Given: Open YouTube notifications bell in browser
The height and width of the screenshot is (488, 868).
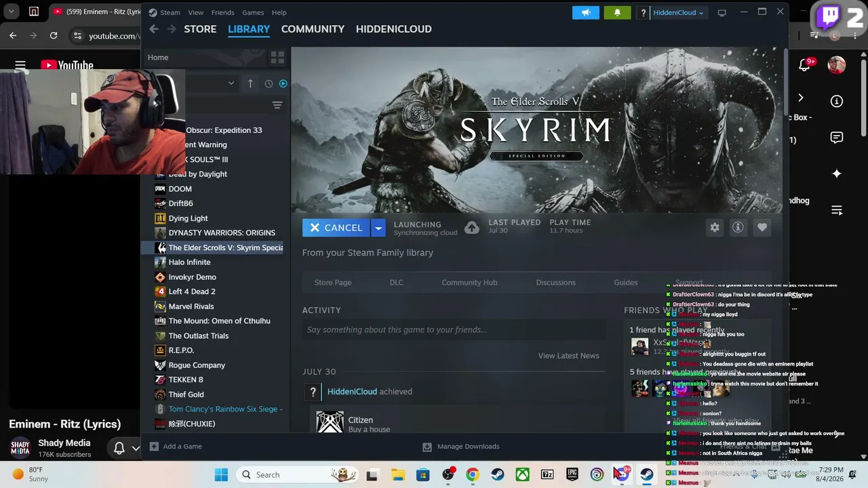Looking at the screenshot, I should (804, 64).
